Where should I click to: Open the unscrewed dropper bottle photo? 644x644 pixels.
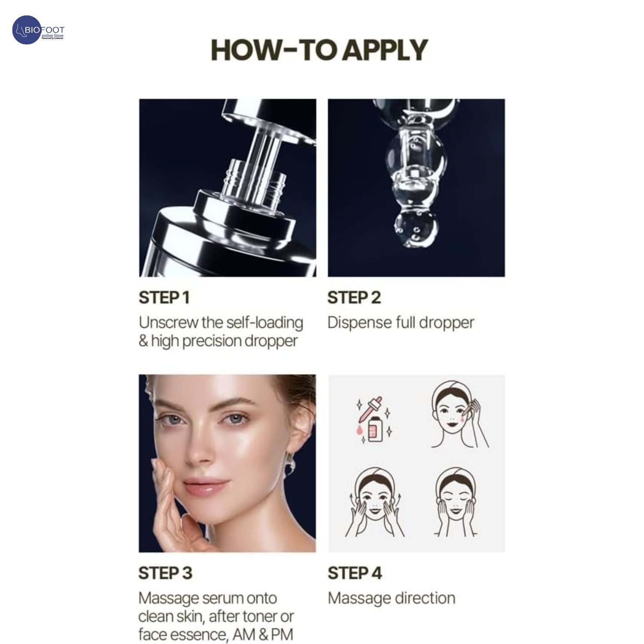click(x=228, y=188)
